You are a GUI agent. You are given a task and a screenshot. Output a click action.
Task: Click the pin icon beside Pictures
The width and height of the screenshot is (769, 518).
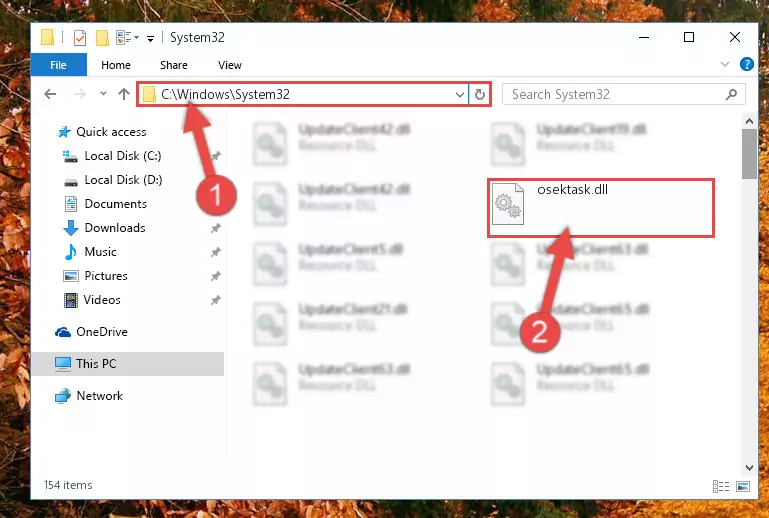click(x=215, y=276)
